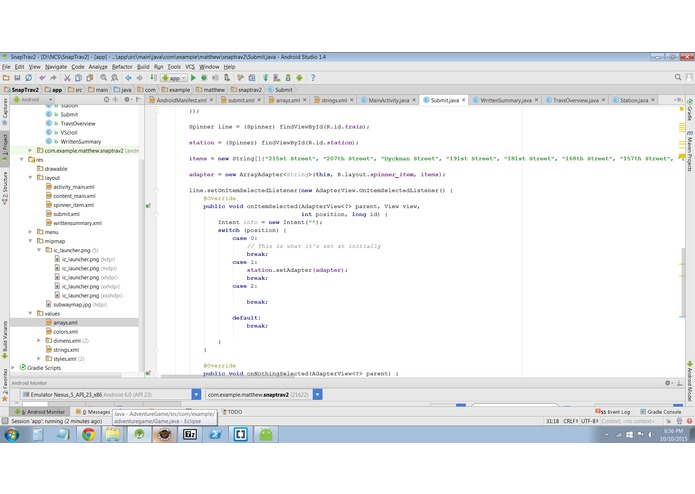Run the app with green play icon
The image size is (695, 494).
point(193,78)
